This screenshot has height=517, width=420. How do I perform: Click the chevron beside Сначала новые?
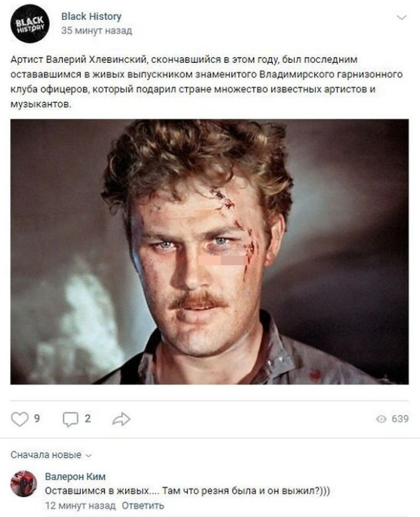(x=88, y=455)
